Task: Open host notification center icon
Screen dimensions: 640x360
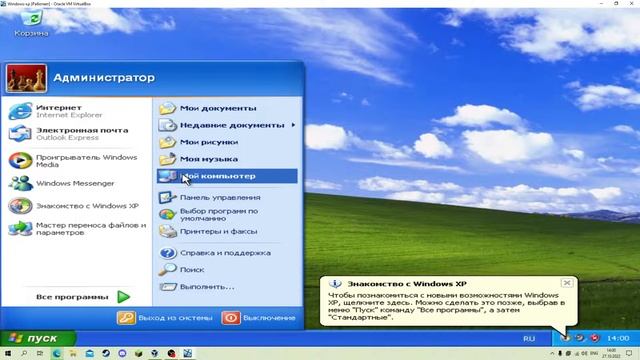Action: 629,353
